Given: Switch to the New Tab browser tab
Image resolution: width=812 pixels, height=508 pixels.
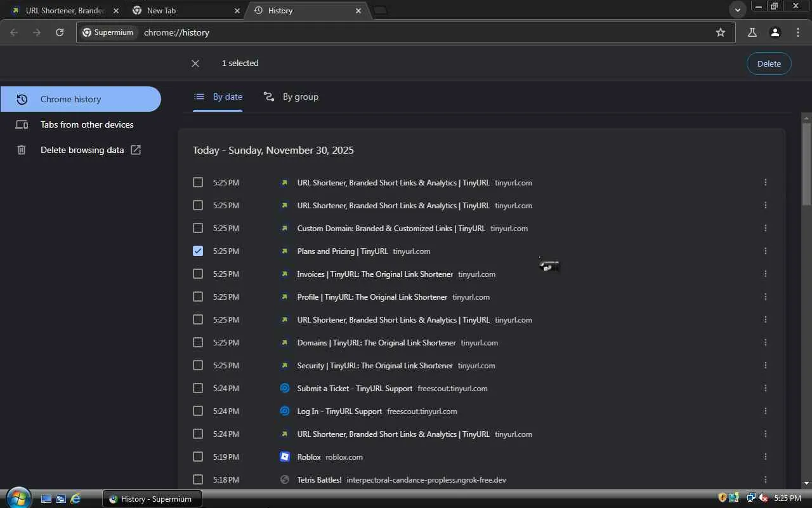Looking at the screenshot, I should tap(185, 11).
